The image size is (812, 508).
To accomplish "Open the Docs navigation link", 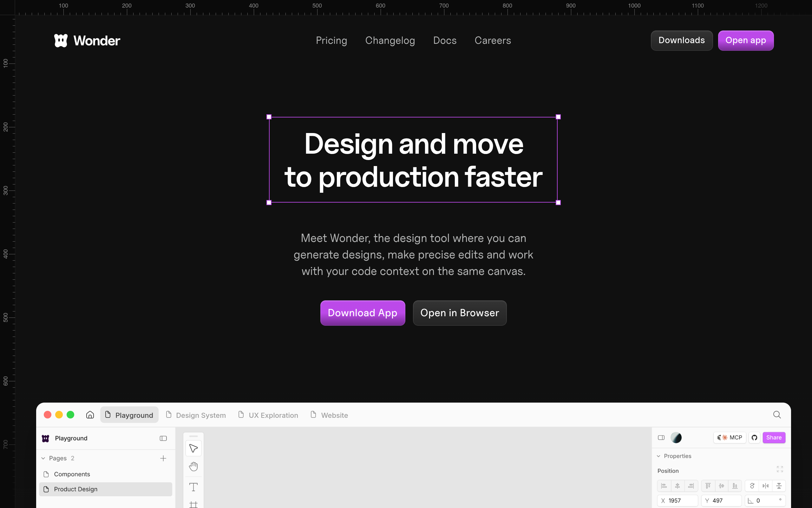I will pyautogui.click(x=445, y=40).
